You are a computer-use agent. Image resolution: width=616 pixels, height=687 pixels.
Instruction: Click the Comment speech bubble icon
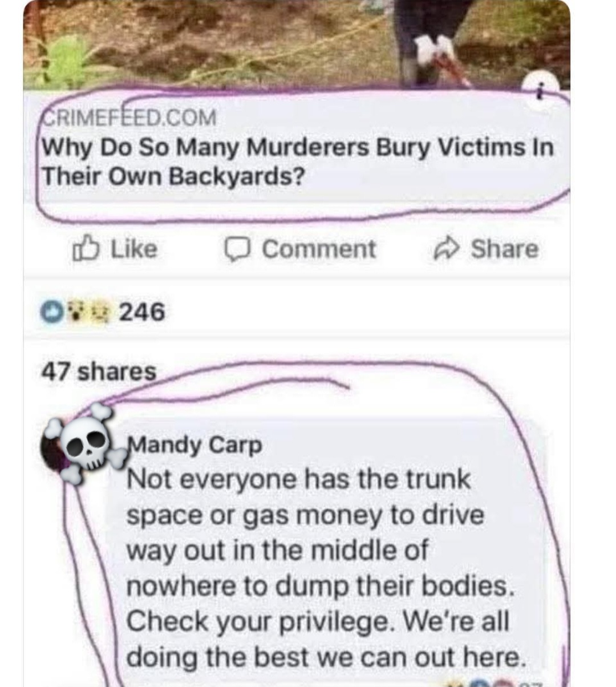click(x=237, y=249)
